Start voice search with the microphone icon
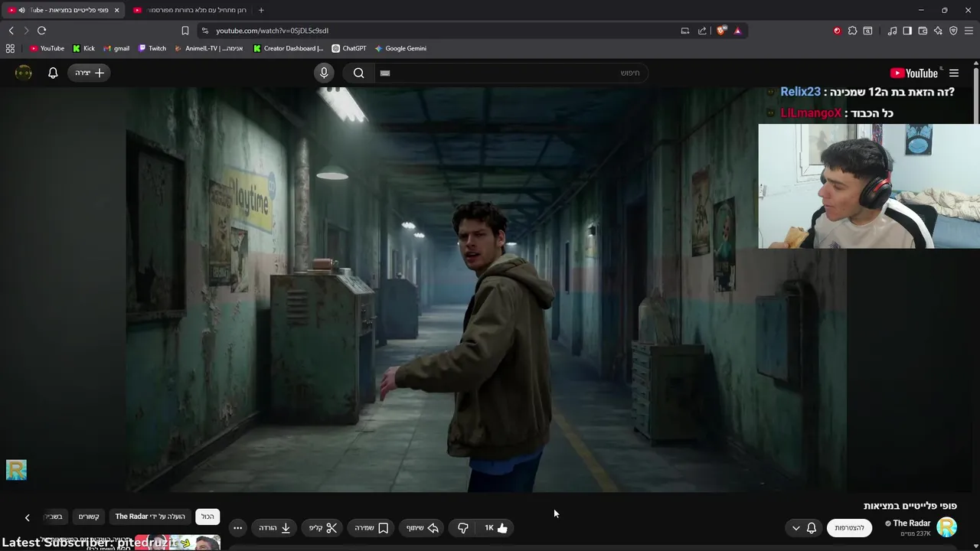The width and height of the screenshot is (980, 551). tap(324, 73)
